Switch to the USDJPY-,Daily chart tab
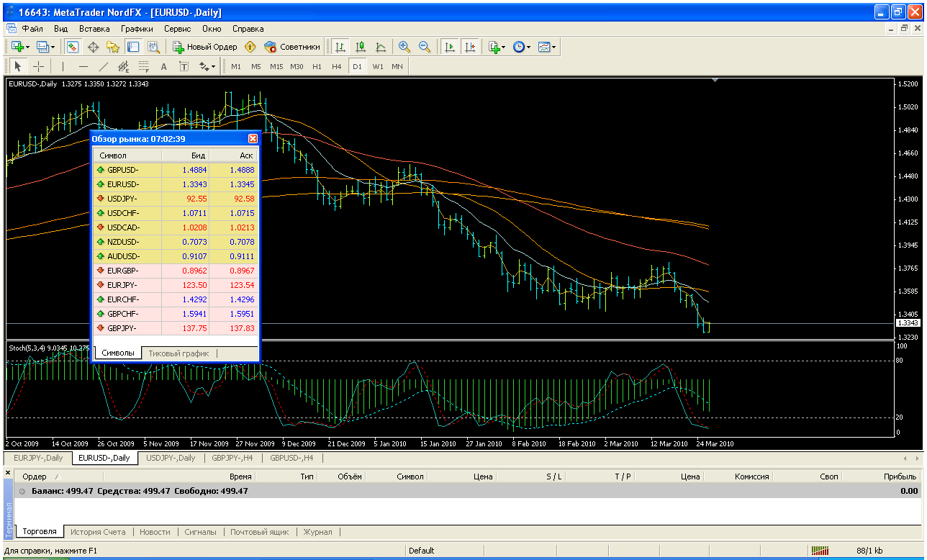The height and width of the screenshot is (560, 927). coord(171,458)
